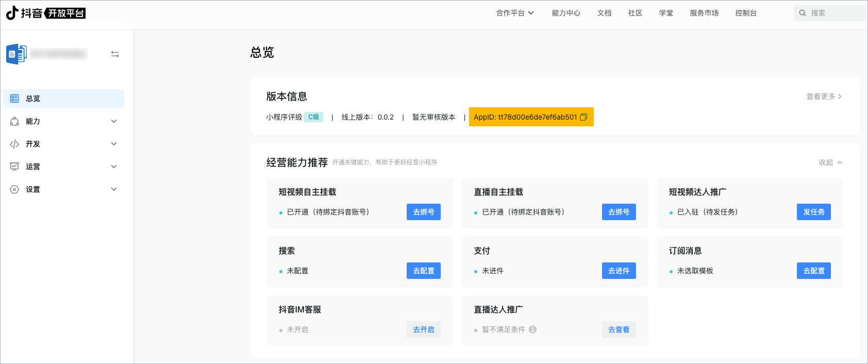Click the 设置 hexagon gear icon
The height and width of the screenshot is (364, 868).
point(14,189)
